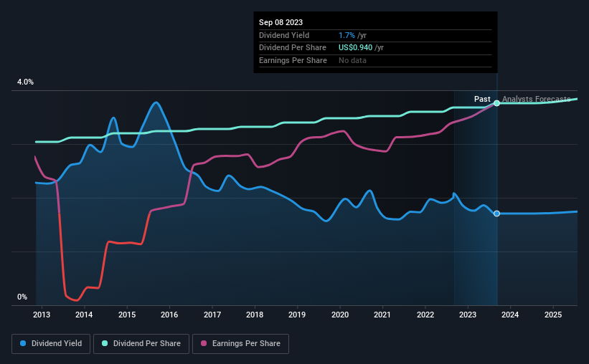The height and width of the screenshot is (364, 589).
Task: Click the 2021 x-axis label
Action: pos(382,315)
